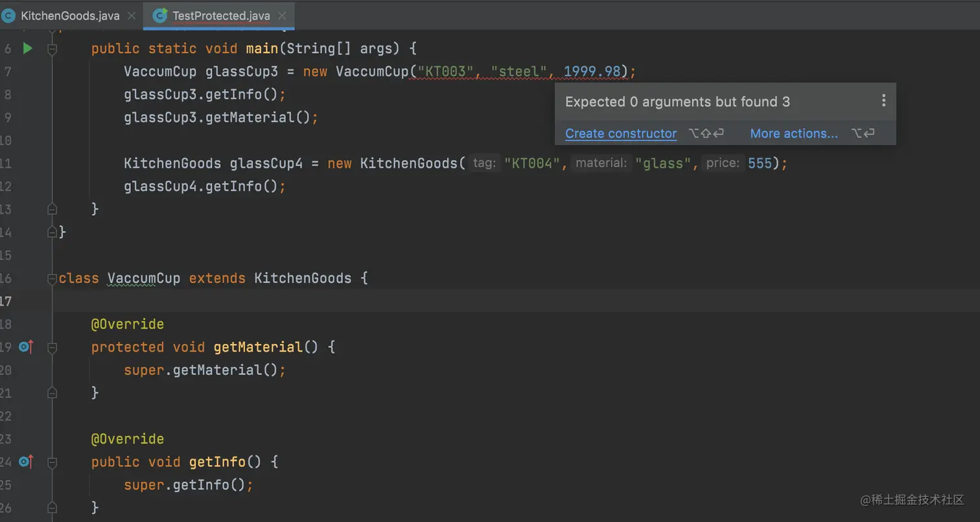
Task: Click fold end marker at main's closing brace
Action: 52,209
